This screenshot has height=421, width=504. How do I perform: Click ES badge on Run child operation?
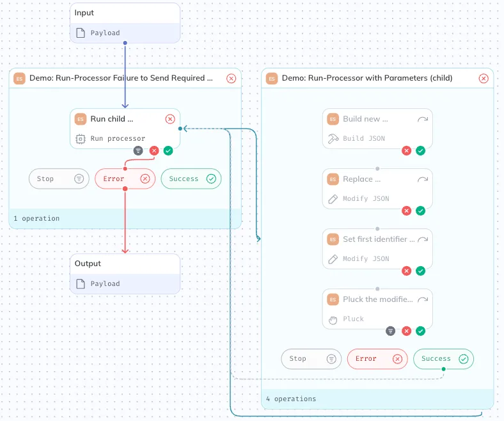point(81,119)
